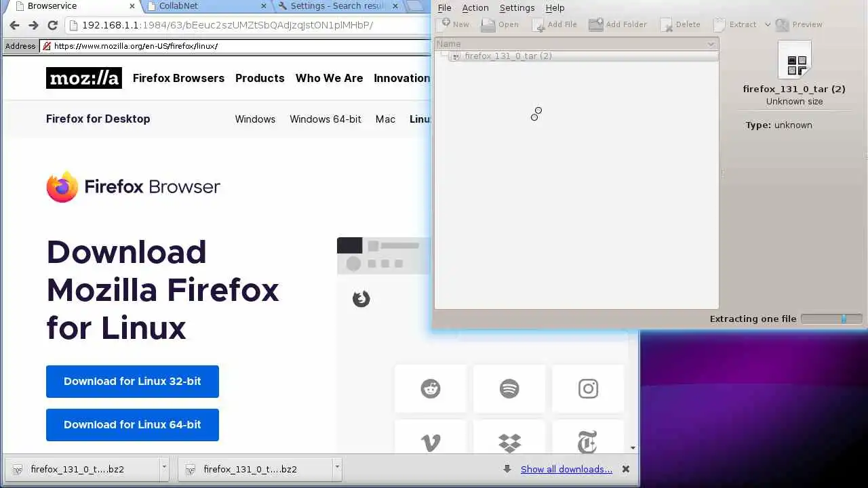Open the Action menu
The image size is (868, 488).
(475, 7)
